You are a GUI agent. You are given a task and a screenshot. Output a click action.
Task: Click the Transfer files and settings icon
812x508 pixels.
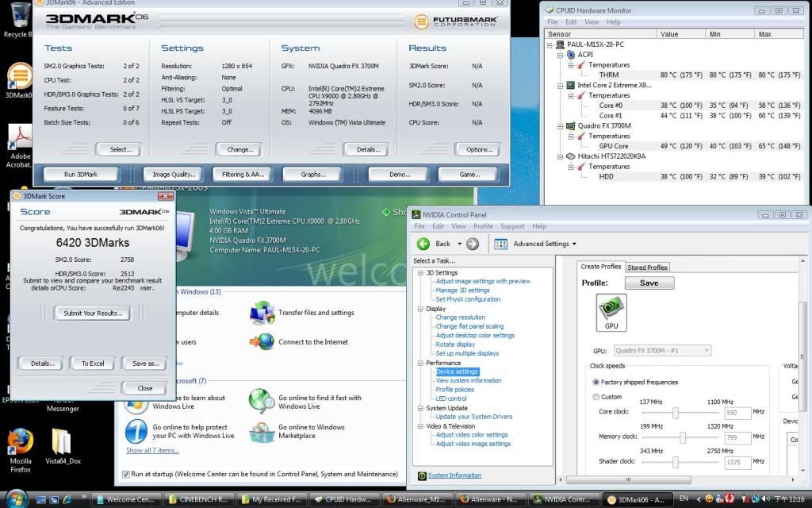pos(262,313)
